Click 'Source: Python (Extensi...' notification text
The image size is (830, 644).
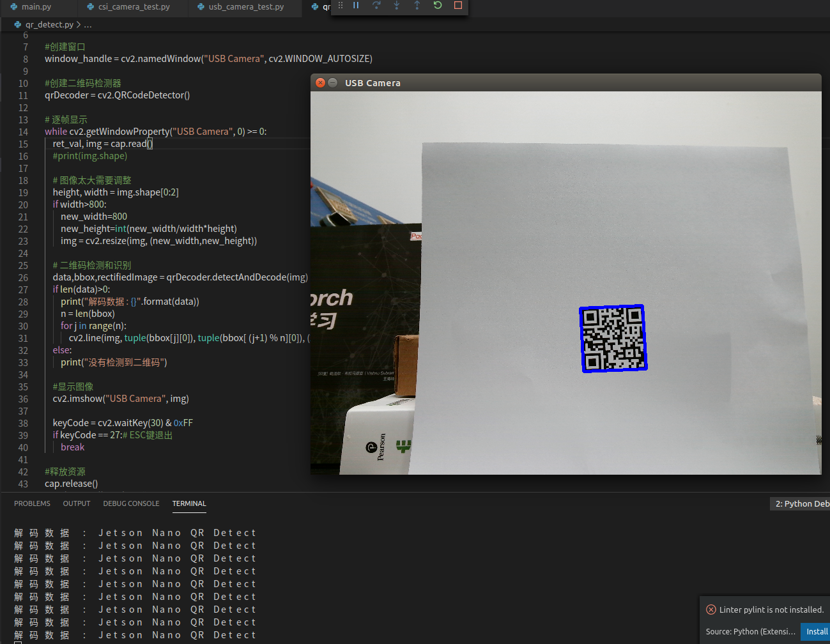[x=750, y=631]
